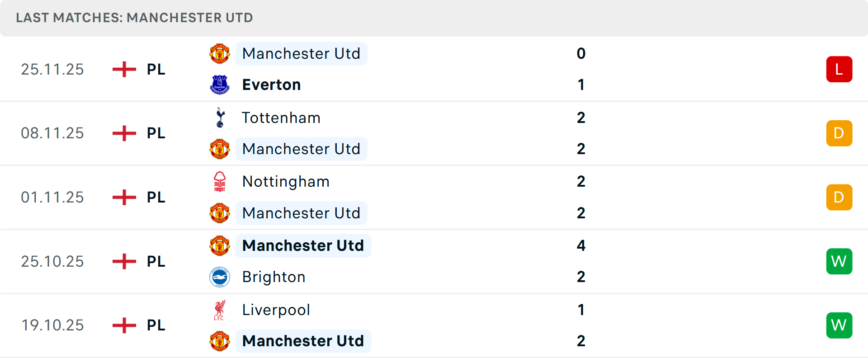Open the Nottingham Forest club logo

220,181
